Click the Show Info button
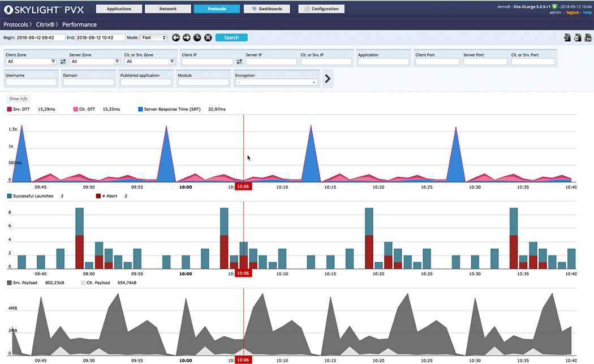Image resolution: width=594 pixels, height=364 pixels. (x=18, y=99)
